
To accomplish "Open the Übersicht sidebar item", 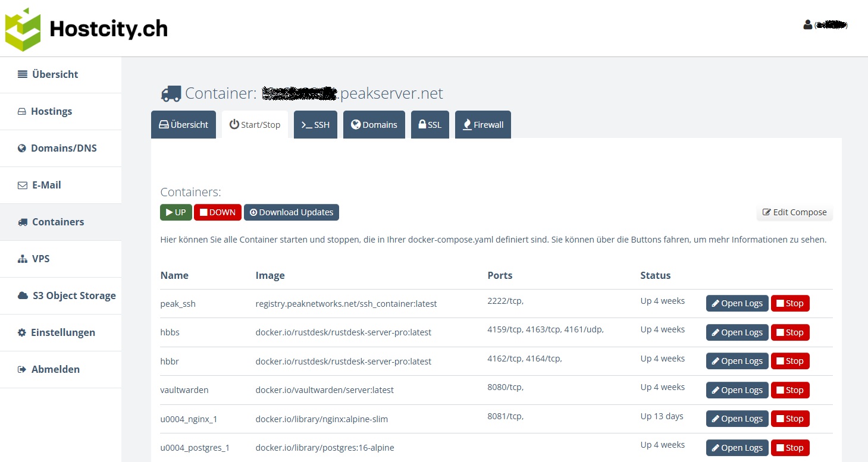I will point(55,74).
